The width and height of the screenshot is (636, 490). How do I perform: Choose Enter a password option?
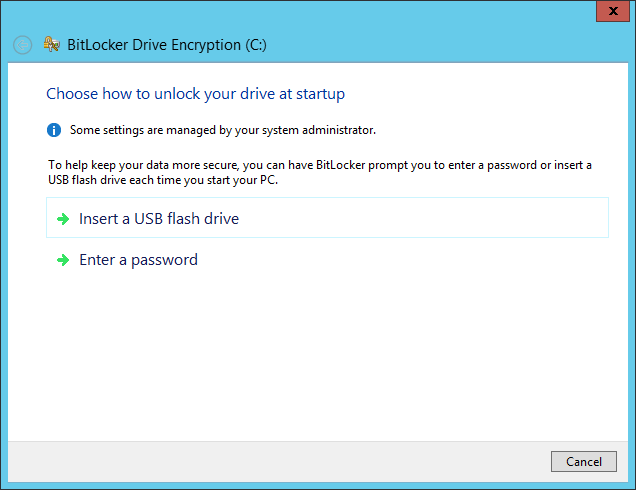[x=327, y=260]
